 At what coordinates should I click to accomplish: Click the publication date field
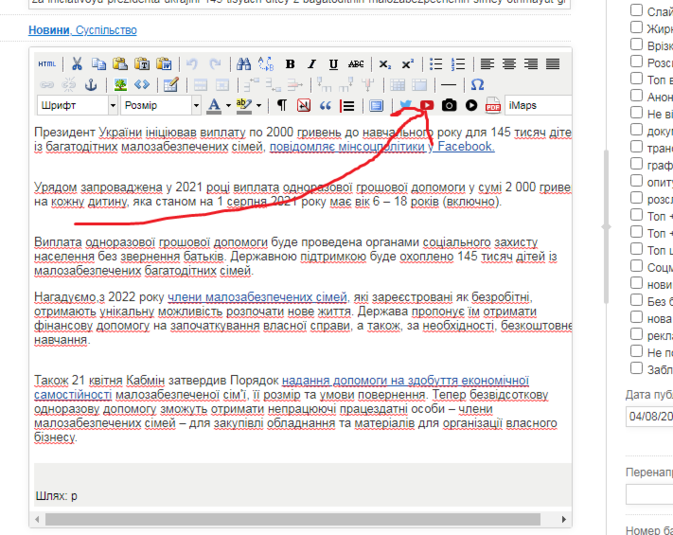click(x=650, y=415)
